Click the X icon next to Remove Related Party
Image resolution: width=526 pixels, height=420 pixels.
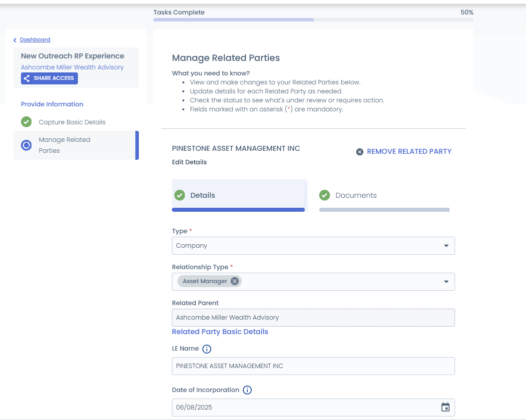[x=360, y=152]
